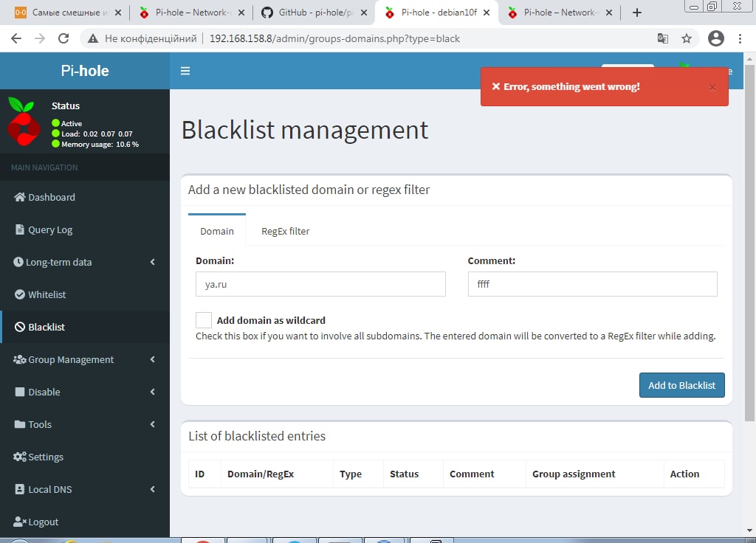Click Group Management users icon
756x543 pixels.
20,359
